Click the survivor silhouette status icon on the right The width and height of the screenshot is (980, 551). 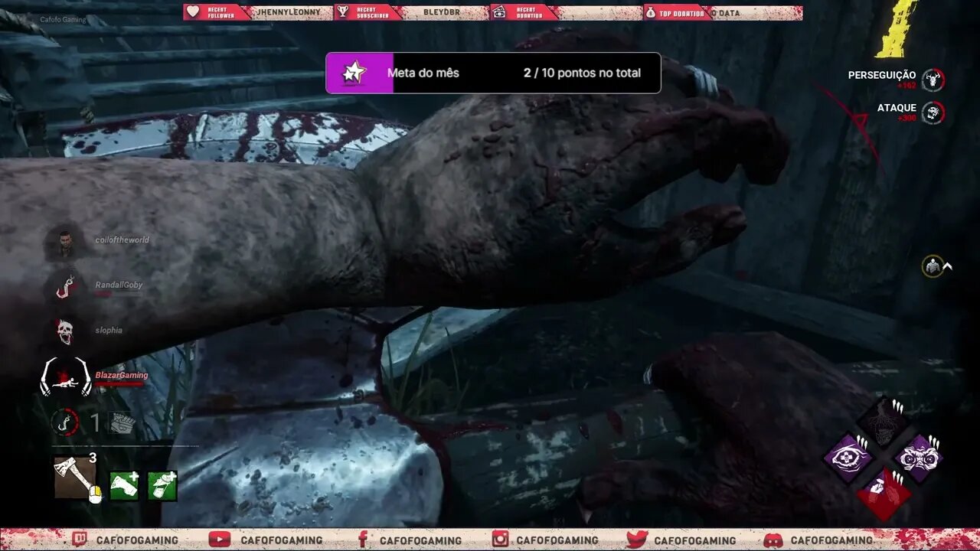[932, 266]
